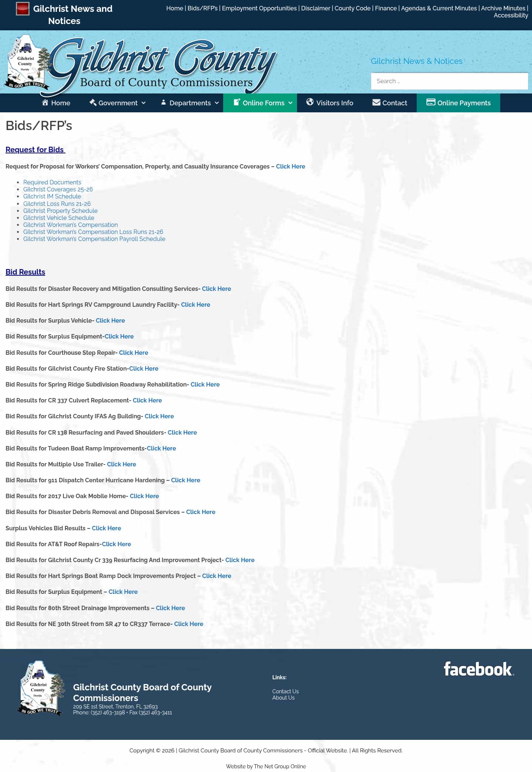532x772 pixels.
Task: Open the Online Payments menu item
Action: (x=458, y=103)
